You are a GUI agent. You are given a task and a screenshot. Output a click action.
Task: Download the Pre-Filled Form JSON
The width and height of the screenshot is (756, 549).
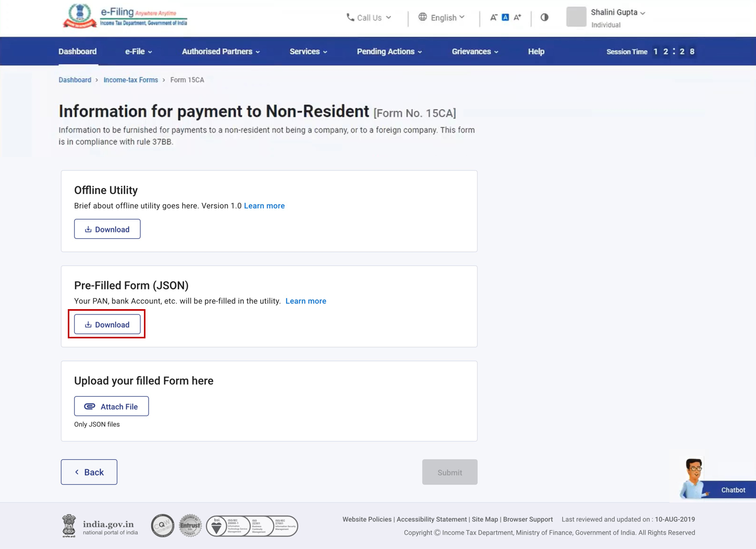pyautogui.click(x=107, y=324)
